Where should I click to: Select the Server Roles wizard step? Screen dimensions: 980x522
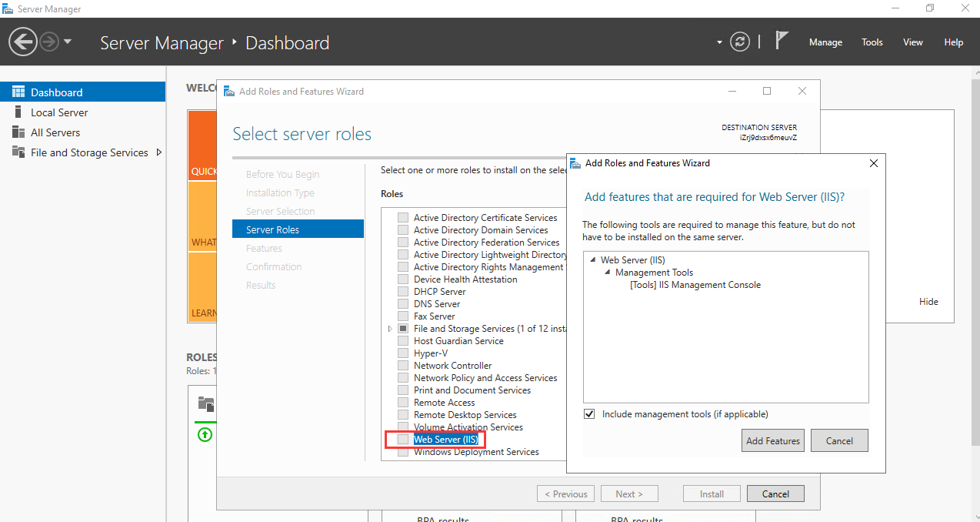tap(298, 229)
